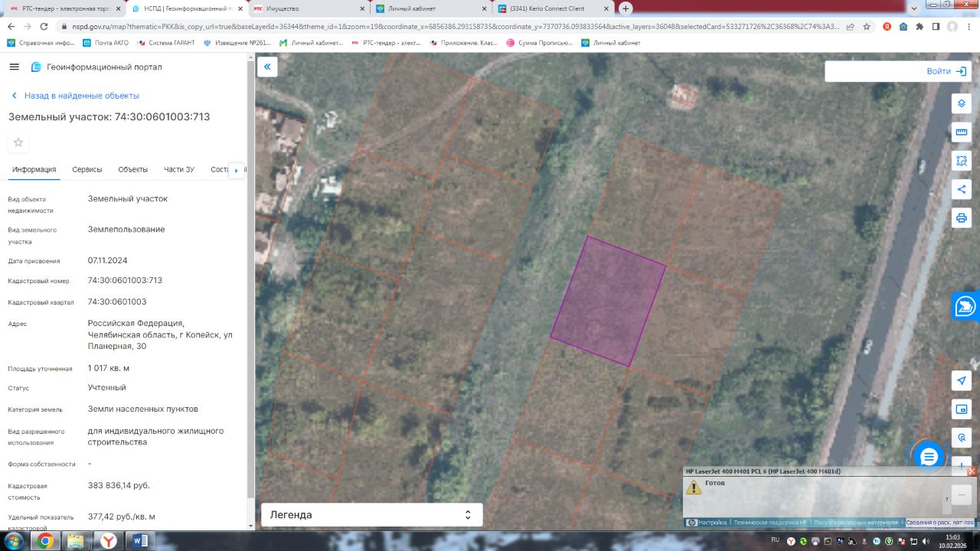Expand the Легенда panel
This screenshot has width=980, height=551.
tap(371, 515)
